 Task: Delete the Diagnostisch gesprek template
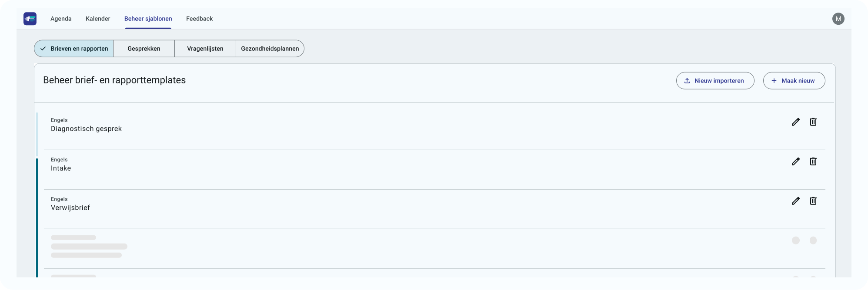tap(813, 122)
